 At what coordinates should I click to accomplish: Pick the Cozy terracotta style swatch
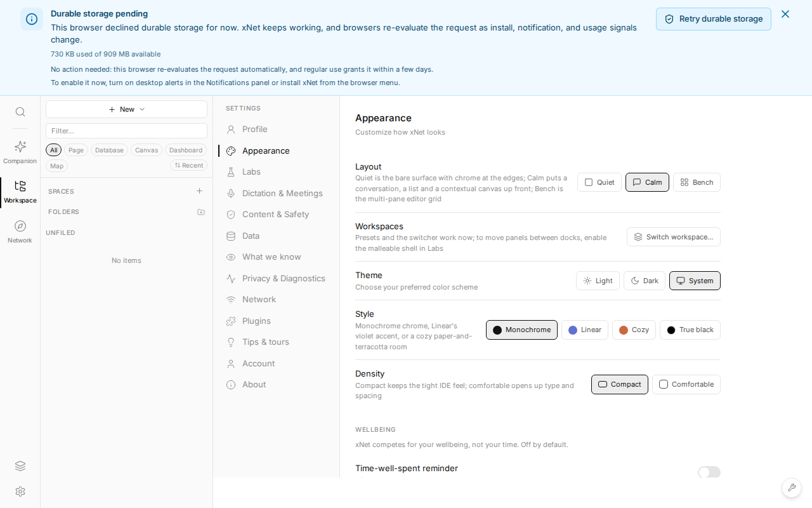pos(634,330)
